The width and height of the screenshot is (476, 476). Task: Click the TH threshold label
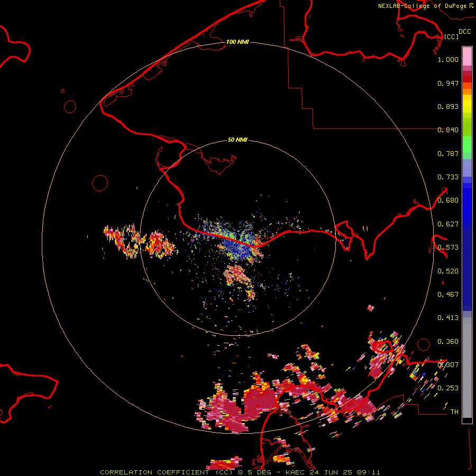point(454,412)
